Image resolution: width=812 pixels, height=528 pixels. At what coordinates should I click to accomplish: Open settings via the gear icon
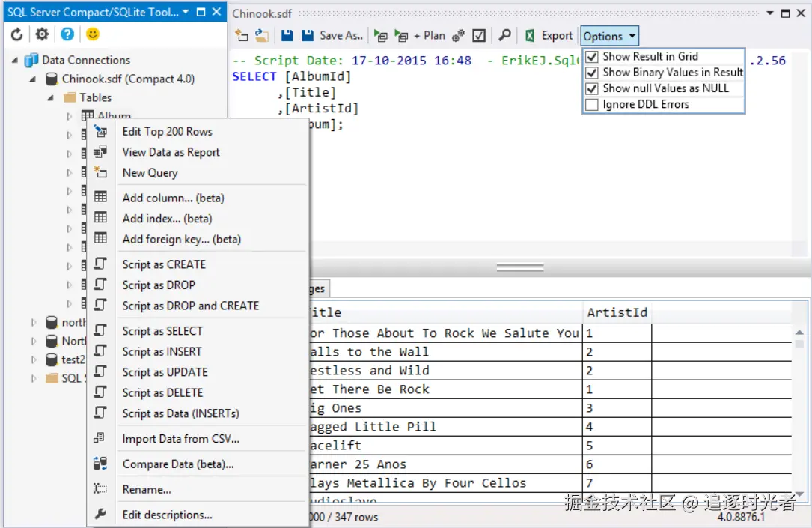point(42,34)
